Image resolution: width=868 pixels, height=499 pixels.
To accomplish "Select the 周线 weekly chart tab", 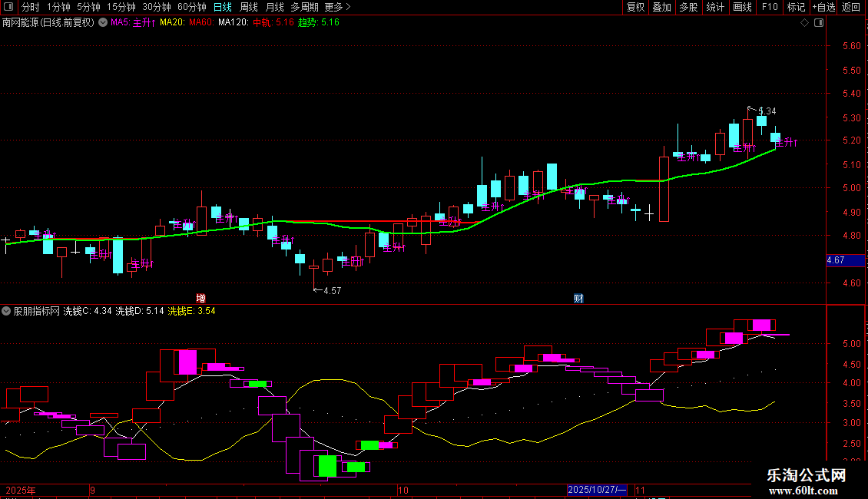I will pyautogui.click(x=249, y=7).
